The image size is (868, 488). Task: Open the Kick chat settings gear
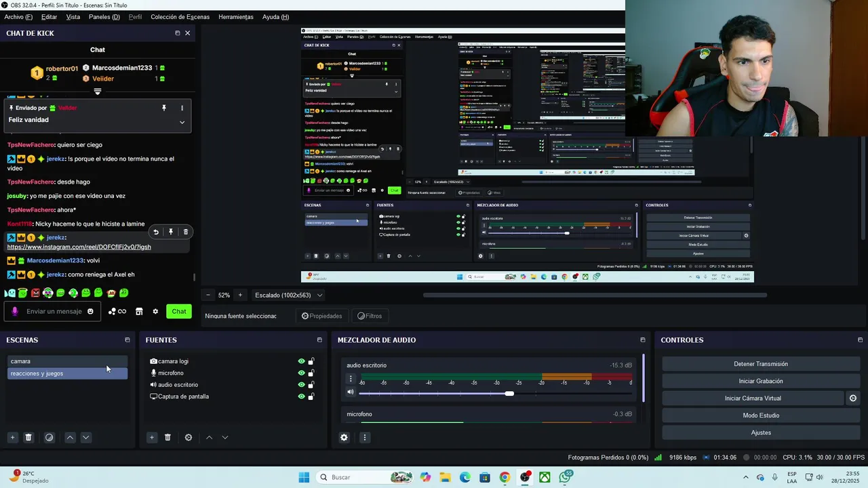155,311
